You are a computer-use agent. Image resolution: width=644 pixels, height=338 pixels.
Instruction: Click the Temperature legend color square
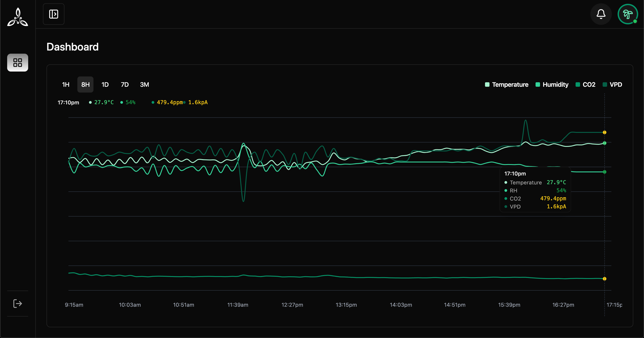click(487, 84)
